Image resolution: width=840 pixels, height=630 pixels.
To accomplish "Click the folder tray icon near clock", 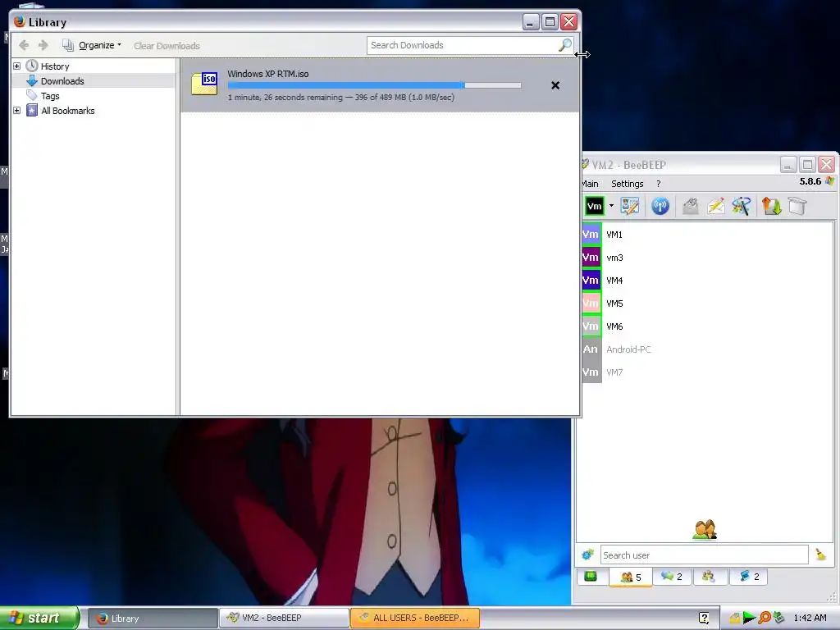I will pyautogui.click(x=734, y=619).
